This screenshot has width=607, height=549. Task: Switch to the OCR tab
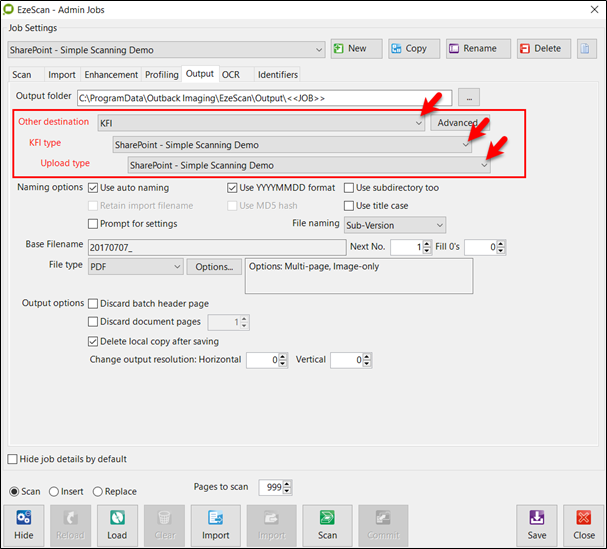click(x=231, y=74)
